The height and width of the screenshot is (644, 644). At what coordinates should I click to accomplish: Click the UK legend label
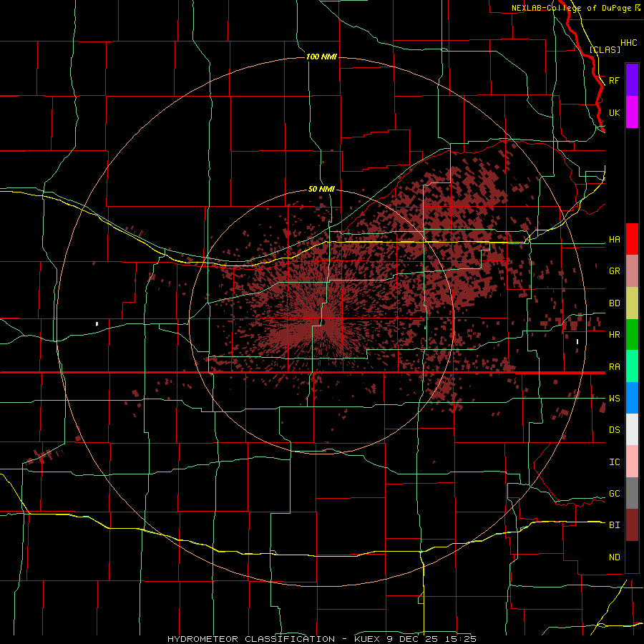click(614, 112)
